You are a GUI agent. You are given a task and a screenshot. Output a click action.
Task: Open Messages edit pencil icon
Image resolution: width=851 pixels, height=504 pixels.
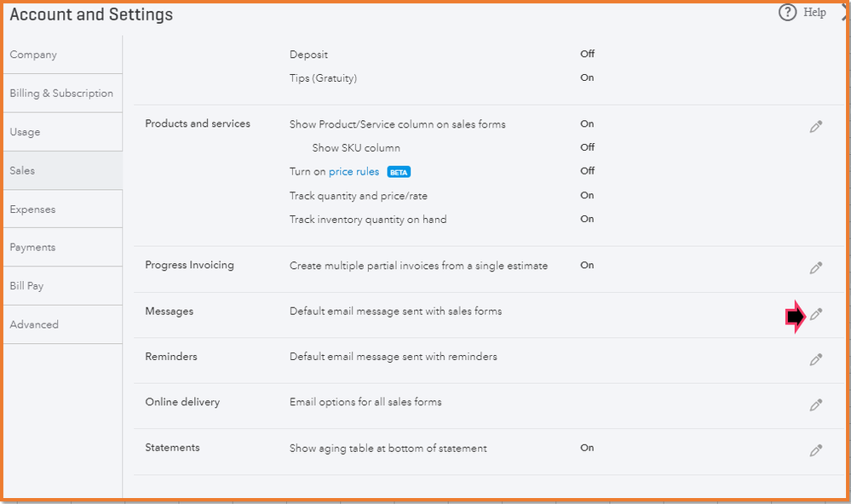815,314
